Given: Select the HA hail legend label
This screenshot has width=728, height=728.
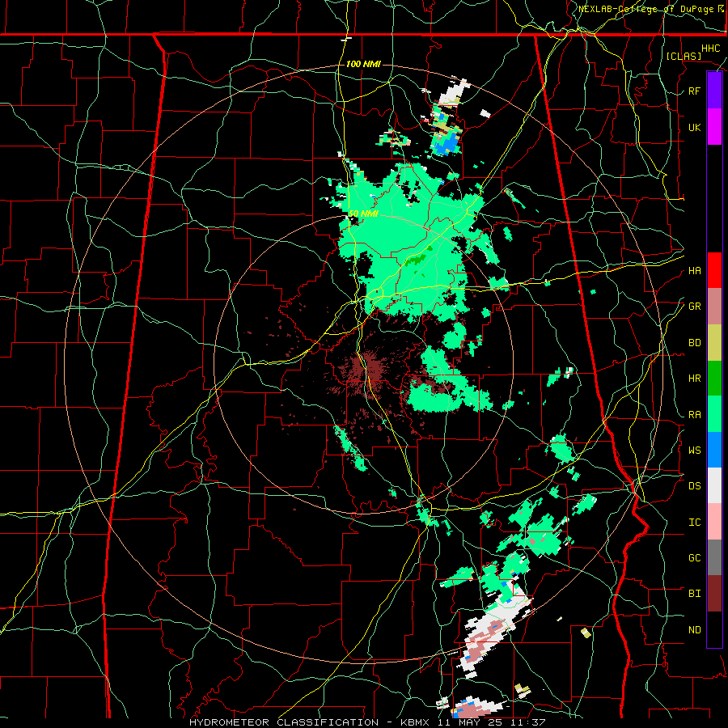Looking at the screenshot, I should (695, 270).
